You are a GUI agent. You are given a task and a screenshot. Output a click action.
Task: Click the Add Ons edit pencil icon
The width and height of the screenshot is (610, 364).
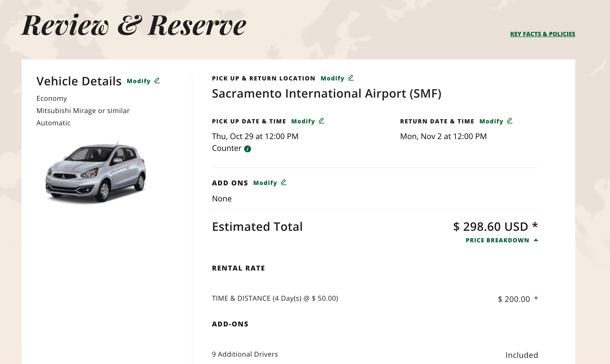coord(283,182)
